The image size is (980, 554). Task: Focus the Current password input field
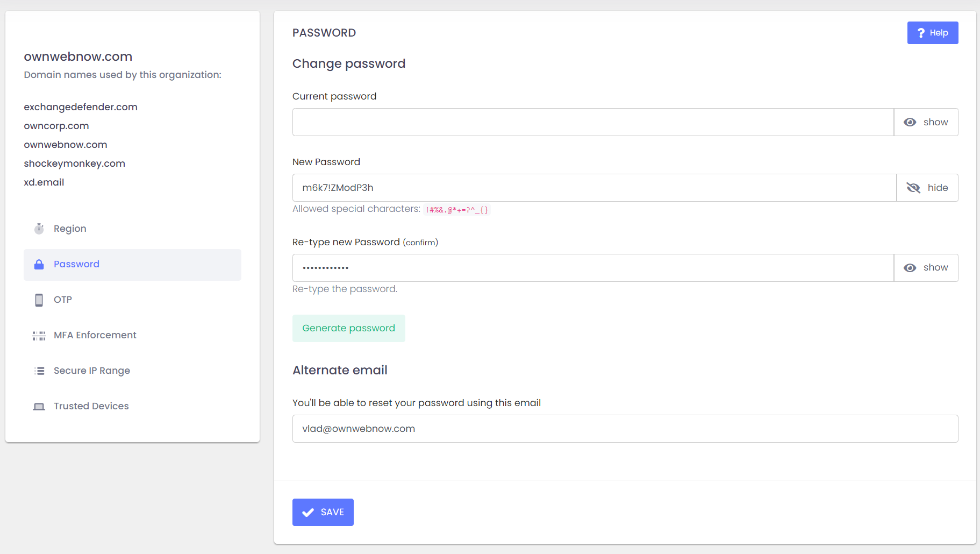pyautogui.click(x=592, y=122)
